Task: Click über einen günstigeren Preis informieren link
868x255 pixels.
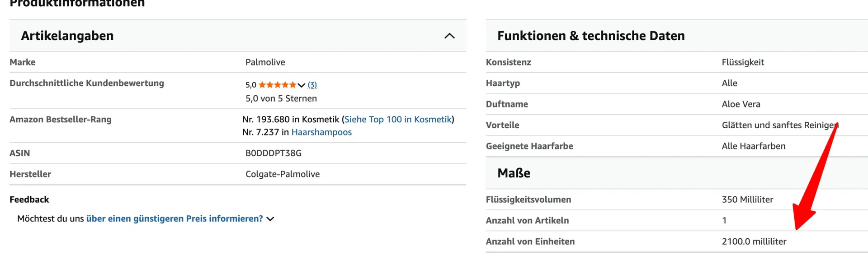Action: click(x=175, y=218)
